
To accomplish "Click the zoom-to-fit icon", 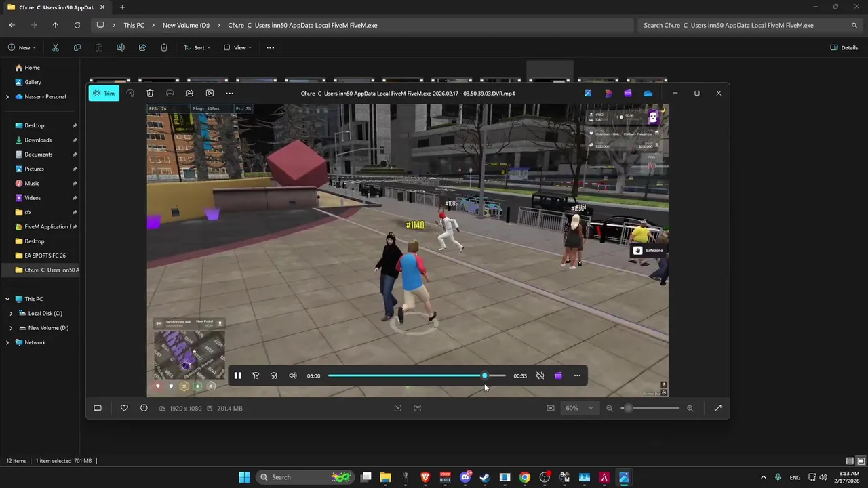I will click(x=551, y=408).
